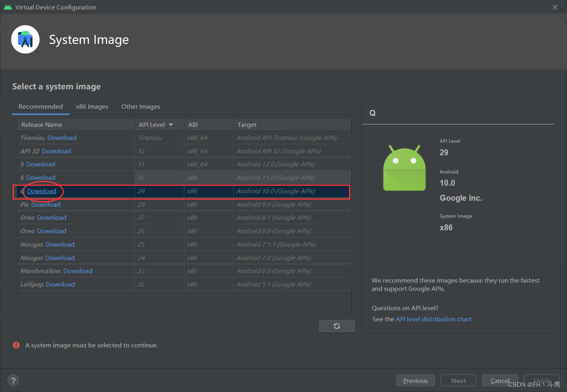Download the Lollipop system image
This screenshot has height=392, width=567.
(x=60, y=285)
